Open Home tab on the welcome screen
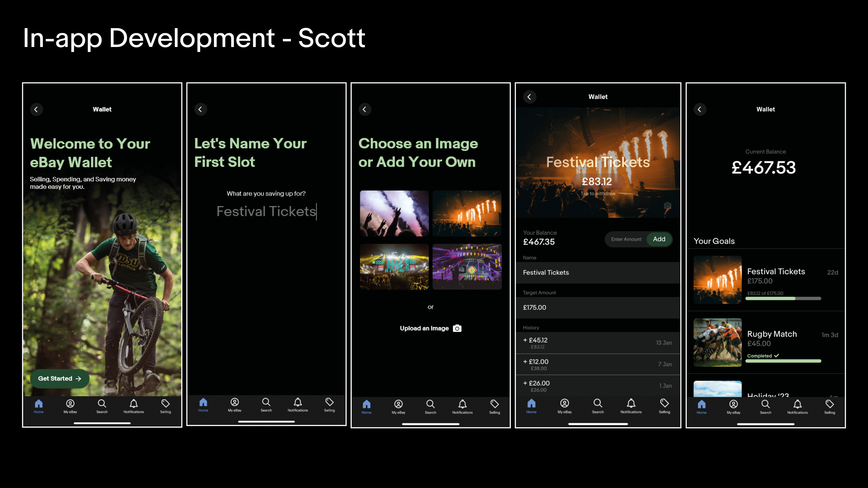This screenshot has width=868, height=488. pyautogui.click(x=39, y=406)
